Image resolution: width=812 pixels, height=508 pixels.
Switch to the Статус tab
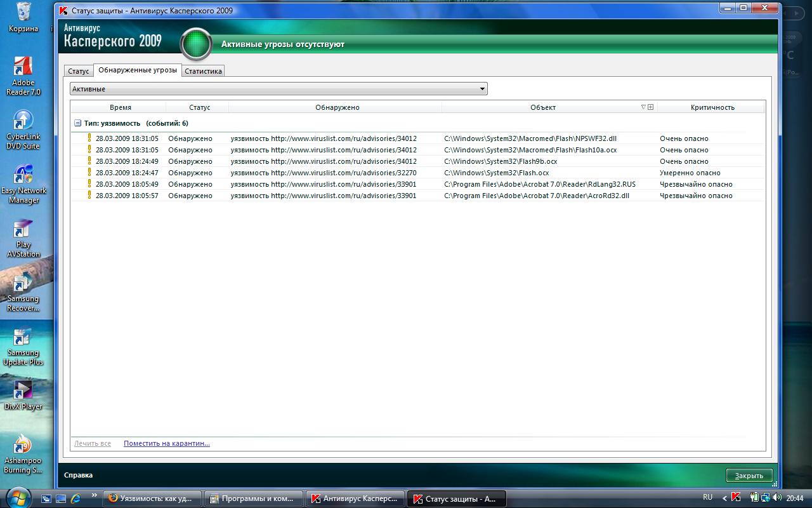tap(79, 71)
